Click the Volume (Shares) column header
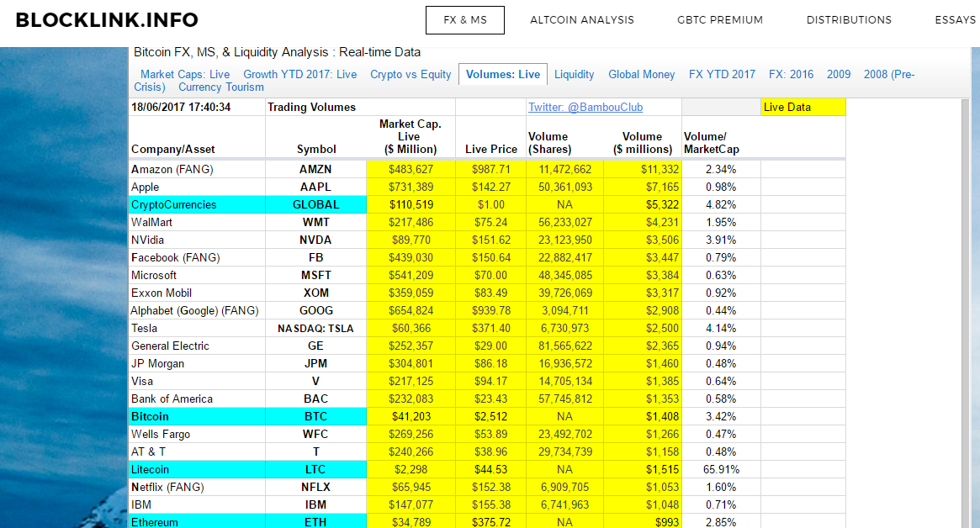 tap(548, 143)
